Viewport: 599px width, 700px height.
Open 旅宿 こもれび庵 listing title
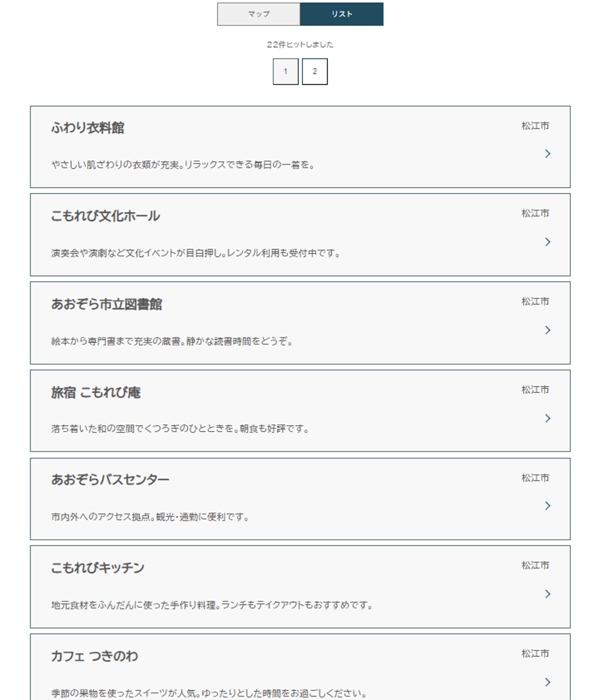tap(96, 393)
